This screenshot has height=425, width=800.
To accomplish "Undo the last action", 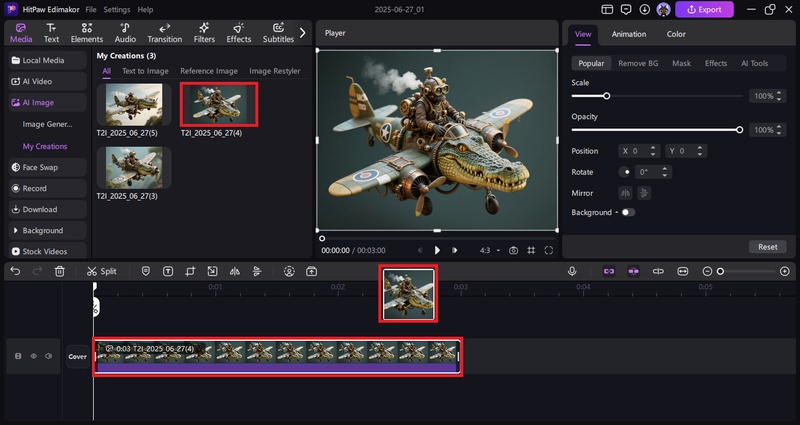I will pos(15,271).
